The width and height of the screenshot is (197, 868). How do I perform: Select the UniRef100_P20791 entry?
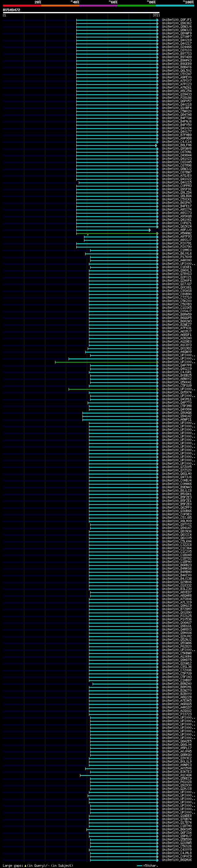pos(176,243)
